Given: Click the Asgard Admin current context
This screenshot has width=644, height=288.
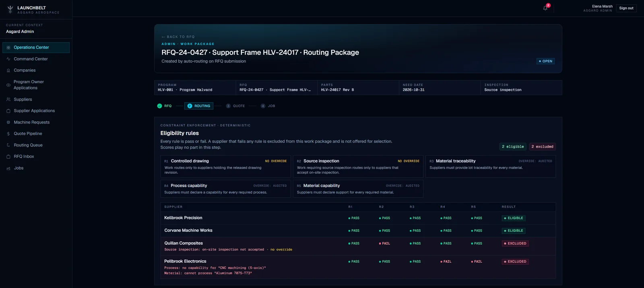Looking at the screenshot, I should 20,31.
